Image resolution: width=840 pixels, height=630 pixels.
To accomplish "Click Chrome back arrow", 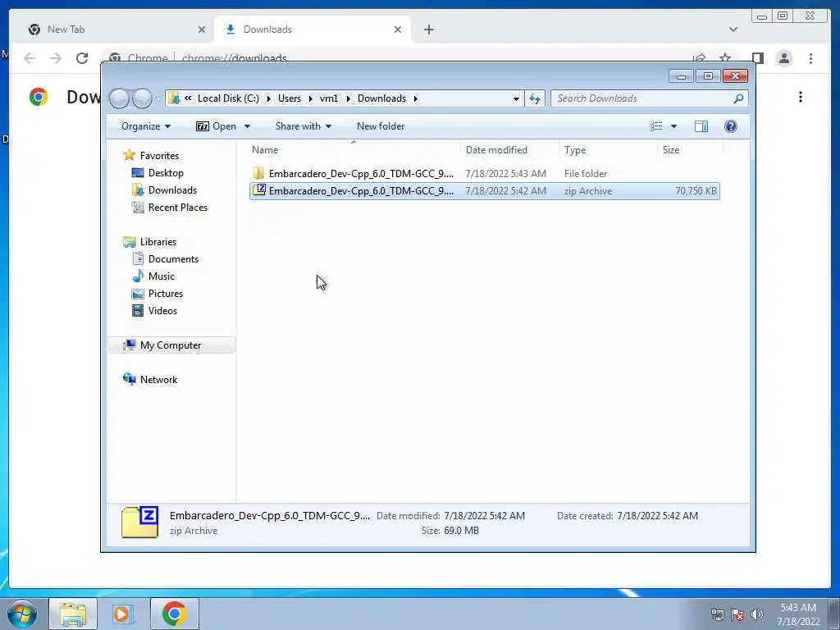I will (30, 58).
